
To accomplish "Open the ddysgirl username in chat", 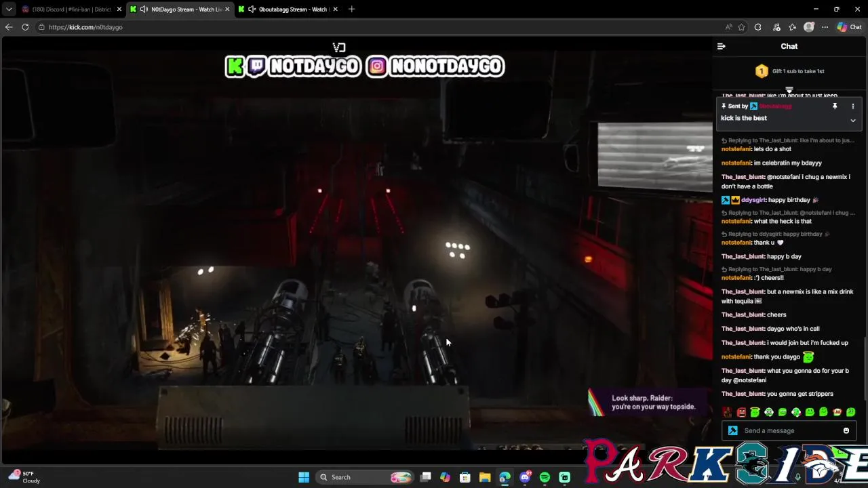I will coord(753,200).
